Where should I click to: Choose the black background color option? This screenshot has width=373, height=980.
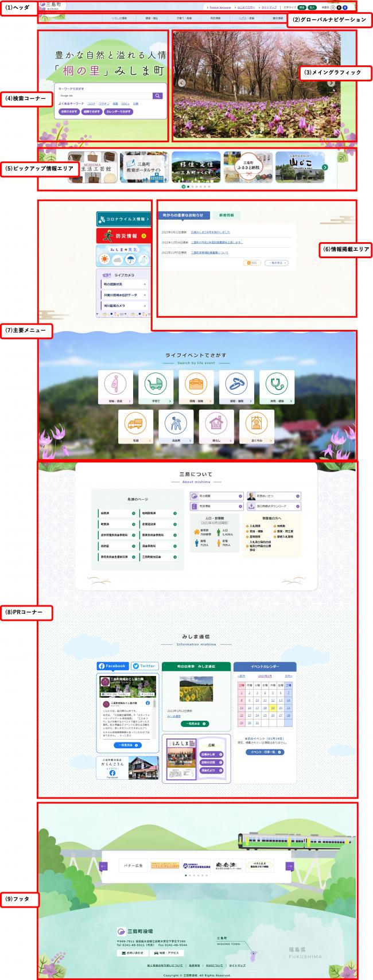point(339,7)
